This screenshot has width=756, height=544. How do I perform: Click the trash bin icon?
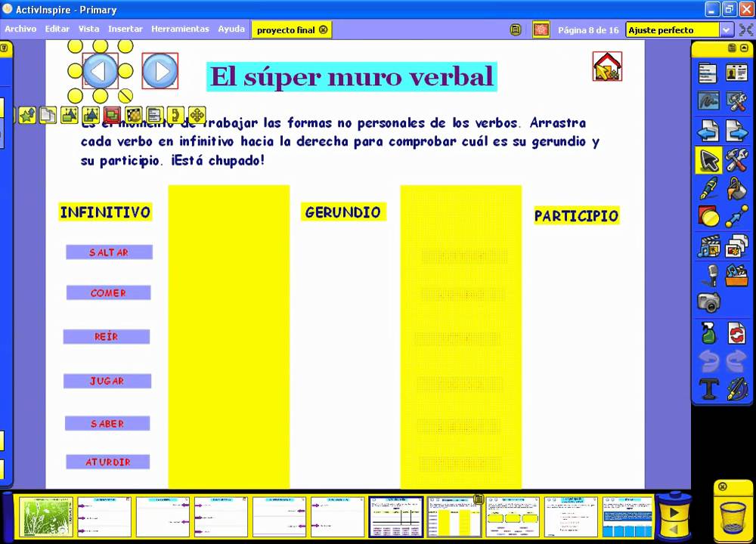tap(733, 517)
